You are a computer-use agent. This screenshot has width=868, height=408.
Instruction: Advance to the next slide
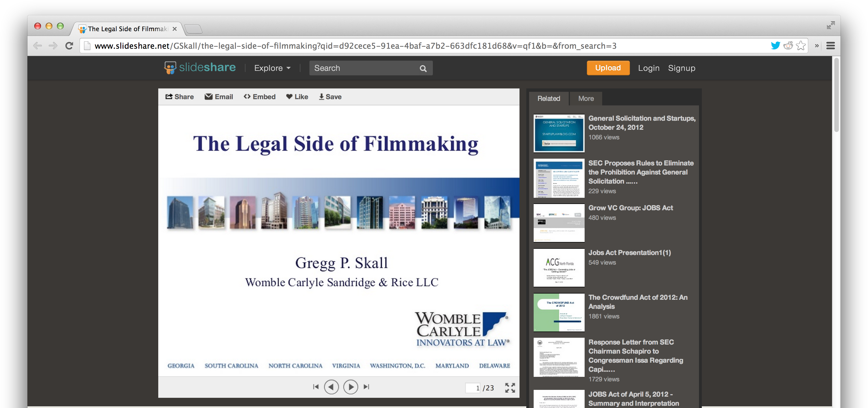pyautogui.click(x=350, y=387)
